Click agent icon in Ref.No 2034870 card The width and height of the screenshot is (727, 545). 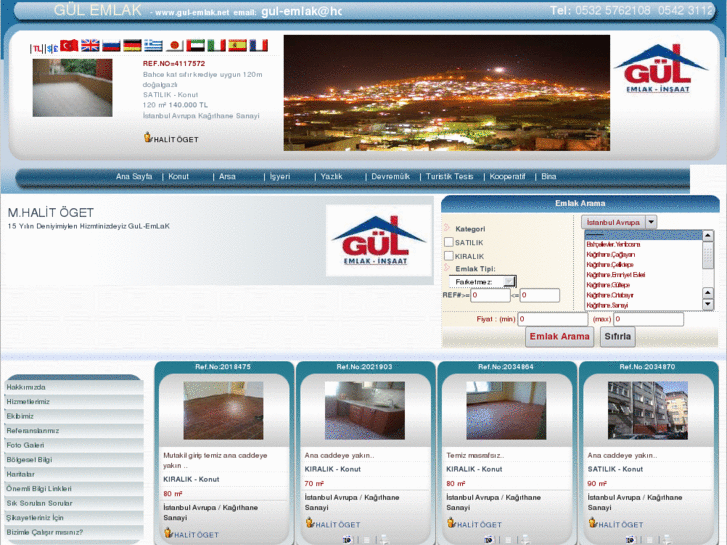click(x=593, y=523)
